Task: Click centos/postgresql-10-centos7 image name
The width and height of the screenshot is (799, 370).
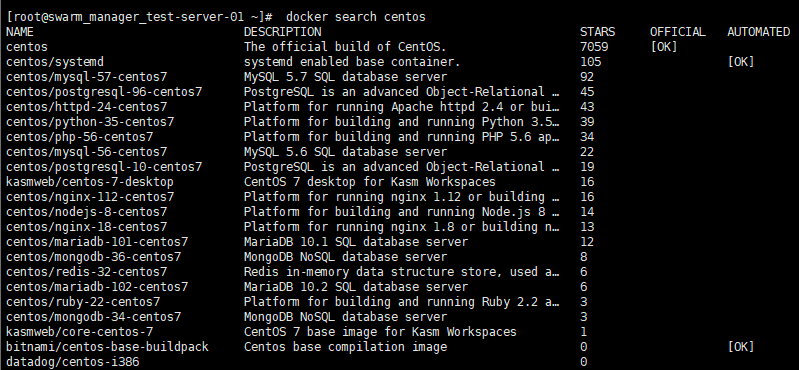Action: 104,167
